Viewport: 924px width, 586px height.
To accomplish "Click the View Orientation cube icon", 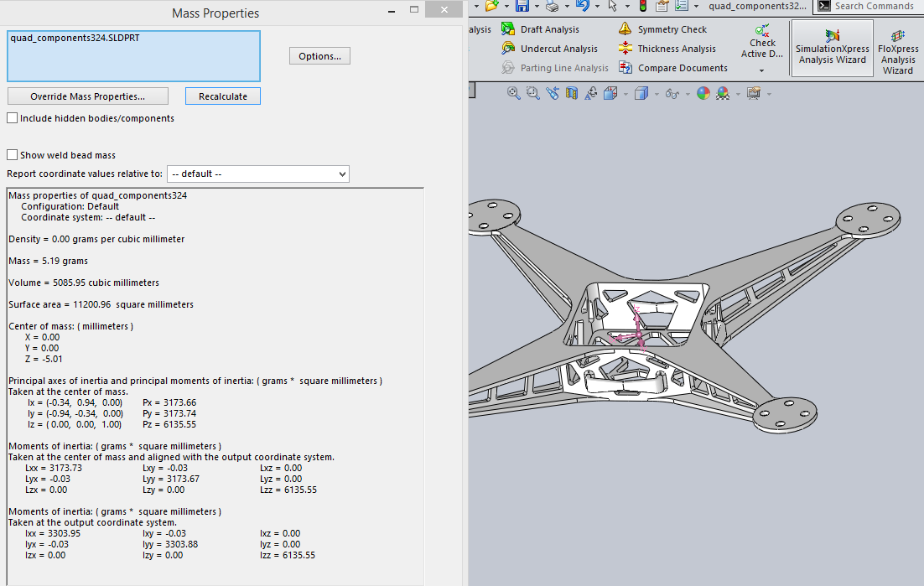I will (x=610, y=93).
